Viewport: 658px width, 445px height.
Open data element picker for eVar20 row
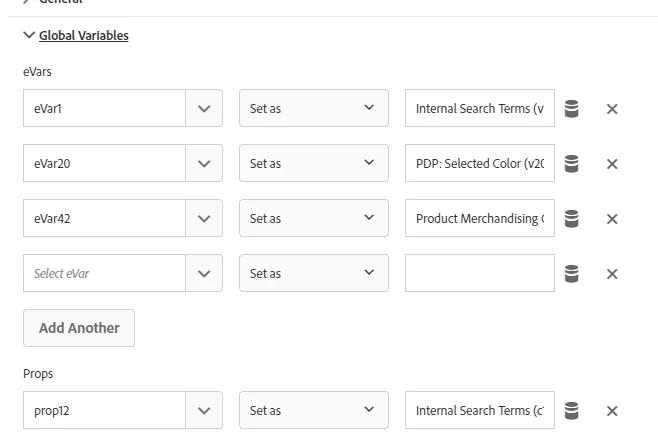572,164
